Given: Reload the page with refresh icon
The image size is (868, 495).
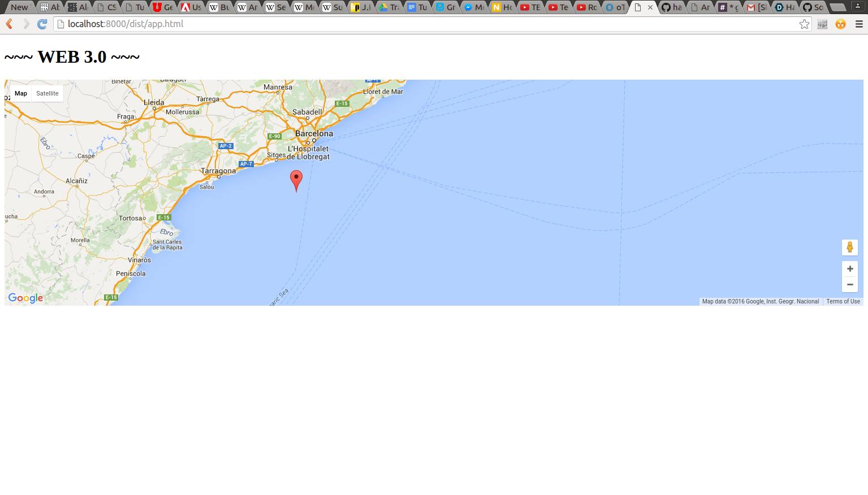Looking at the screenshot, I should pos(42,24).
